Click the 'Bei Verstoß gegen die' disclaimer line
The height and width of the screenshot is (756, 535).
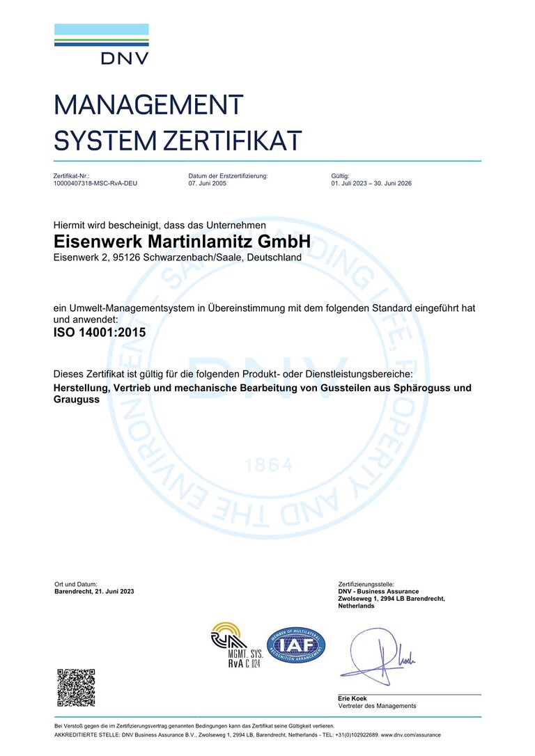coord(194,725)
